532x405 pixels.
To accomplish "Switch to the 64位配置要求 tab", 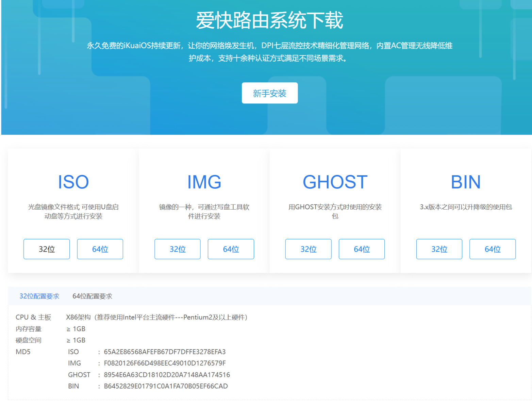I will (x=92, y=296).
